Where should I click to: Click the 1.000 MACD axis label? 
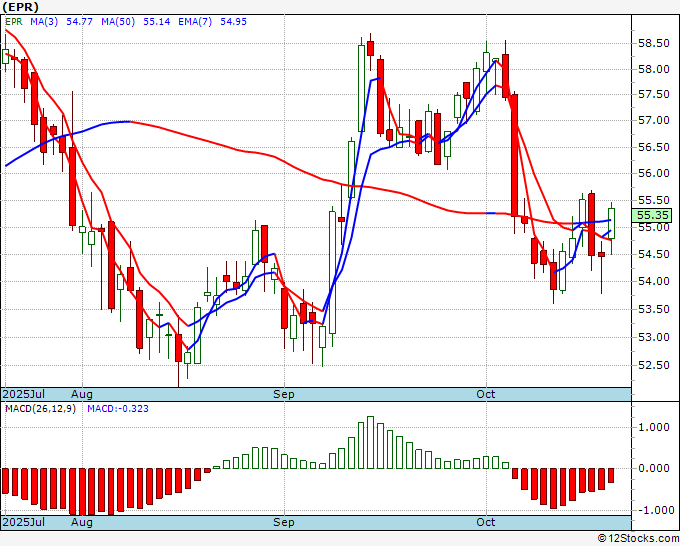[x=654, y=427]
